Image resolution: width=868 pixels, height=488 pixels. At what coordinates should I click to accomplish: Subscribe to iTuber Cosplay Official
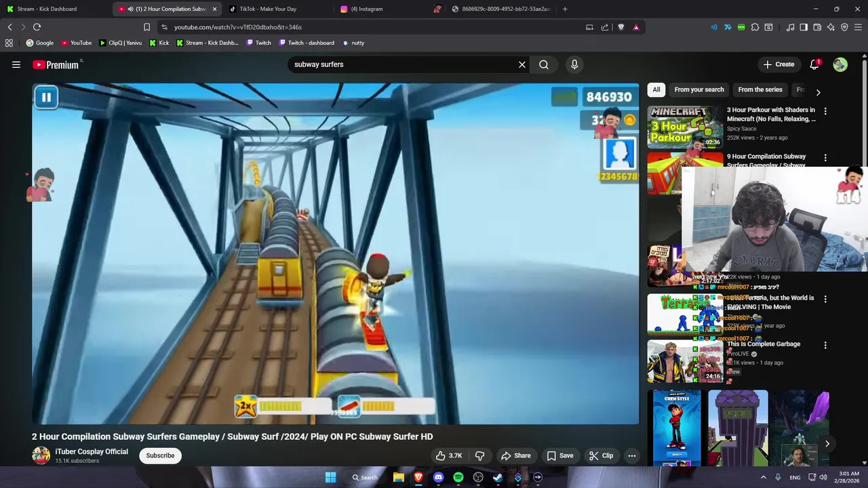tap(160, 455)
